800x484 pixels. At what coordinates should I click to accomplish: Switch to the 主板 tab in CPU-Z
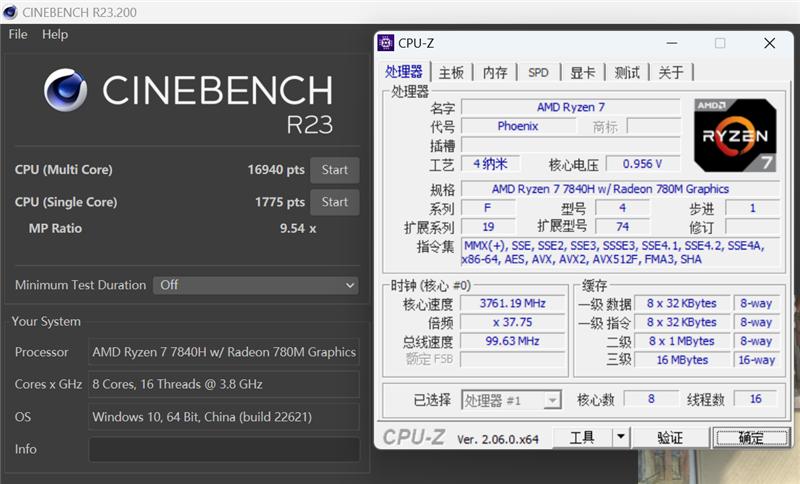point(452,73)
